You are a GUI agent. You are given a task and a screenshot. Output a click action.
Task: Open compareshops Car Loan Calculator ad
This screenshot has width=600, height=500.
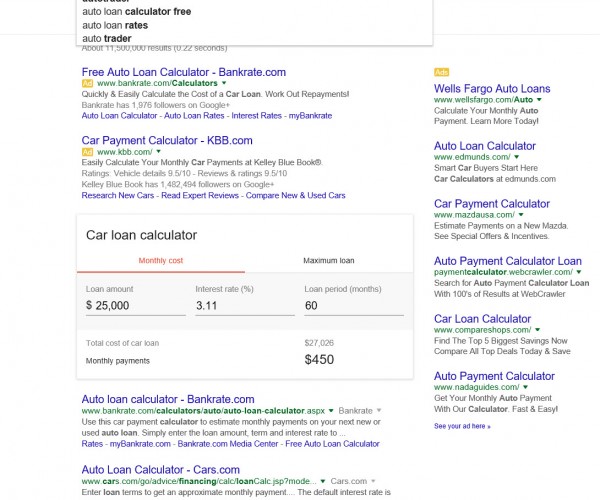click(x=483, y=319)
